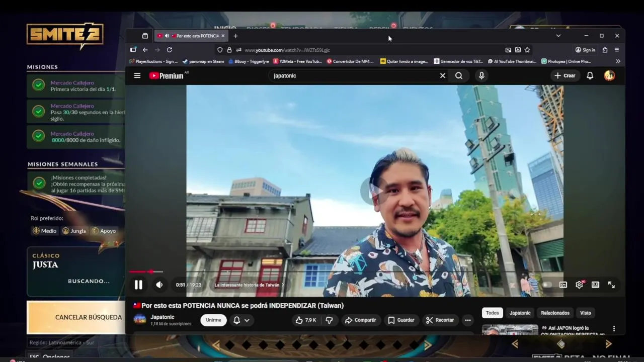Open the 'Y2Meta - Free YouTub...' bookmark
This screenshot has width=644, height=362.
(297, 61)
